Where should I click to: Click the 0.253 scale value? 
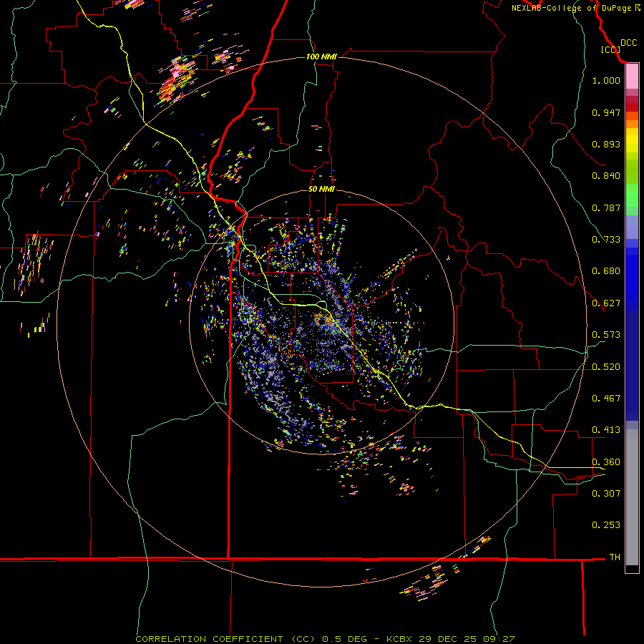(x=606, y=525)
